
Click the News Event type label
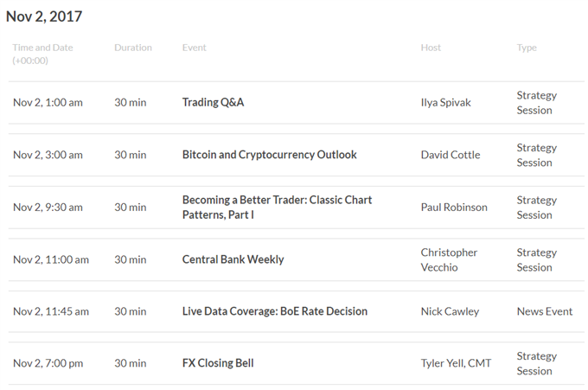click(545, 311)
